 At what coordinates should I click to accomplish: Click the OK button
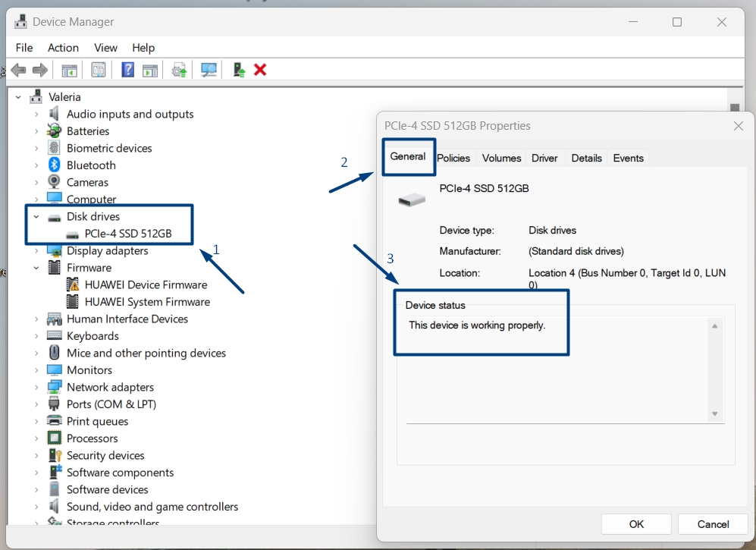[x=635, y=524]
